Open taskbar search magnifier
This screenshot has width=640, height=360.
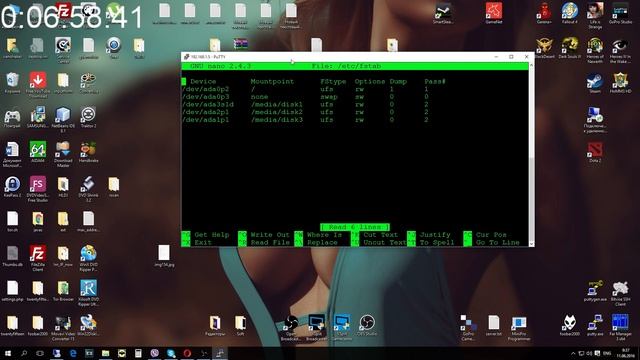coord(24,353)
